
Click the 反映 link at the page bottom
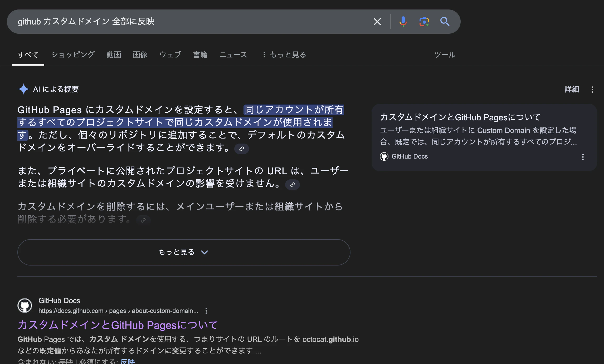(128, 361)
